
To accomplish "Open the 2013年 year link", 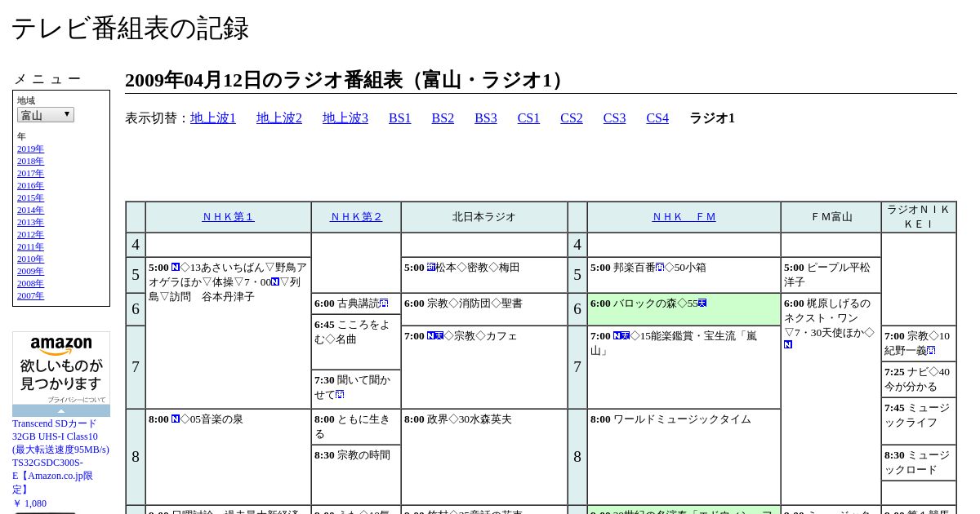I will point(30,222).
